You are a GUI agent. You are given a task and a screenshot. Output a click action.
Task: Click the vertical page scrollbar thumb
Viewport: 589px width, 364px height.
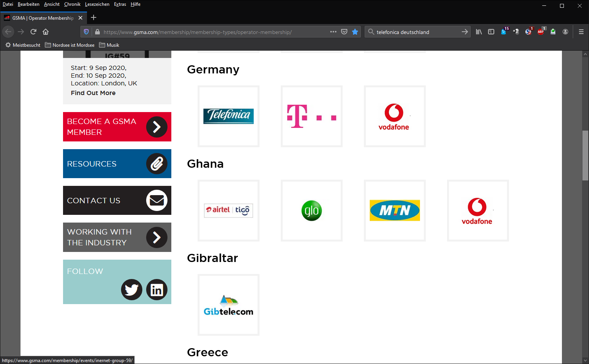[585, 155]
